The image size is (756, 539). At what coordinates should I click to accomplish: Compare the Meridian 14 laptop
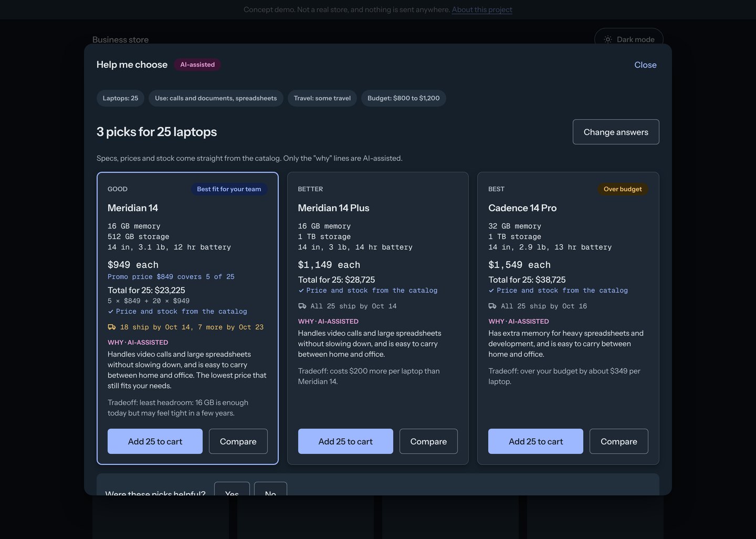coord(238,441)
